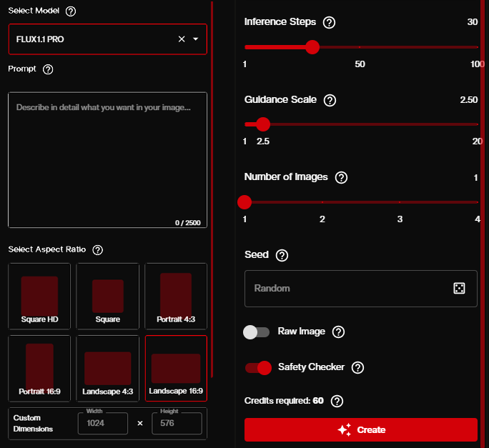Focus the prompt description text area
This screenshot has width=489, height=448.
[107, 159]
